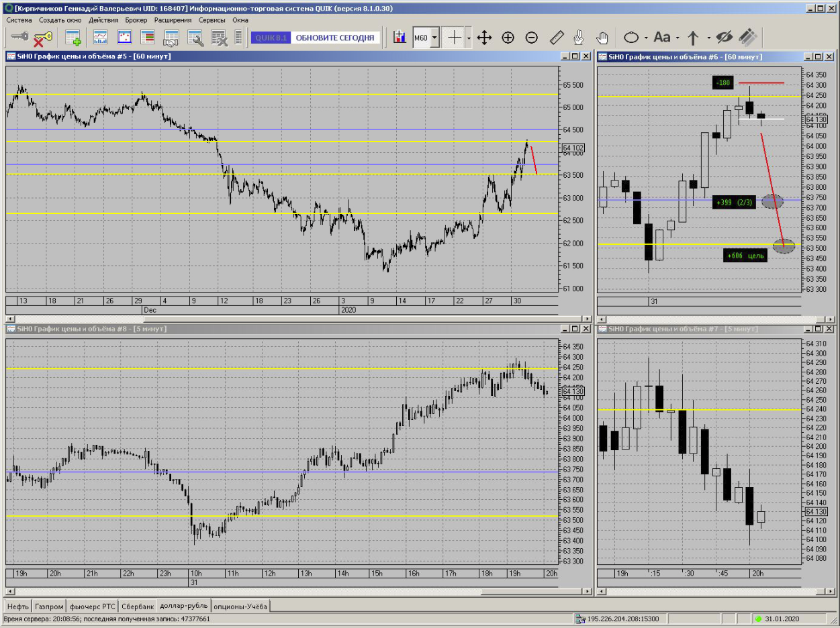The image size is (840, 628).
Task: Select the ellipse drawing tool
Action: [x=631, y=38]
